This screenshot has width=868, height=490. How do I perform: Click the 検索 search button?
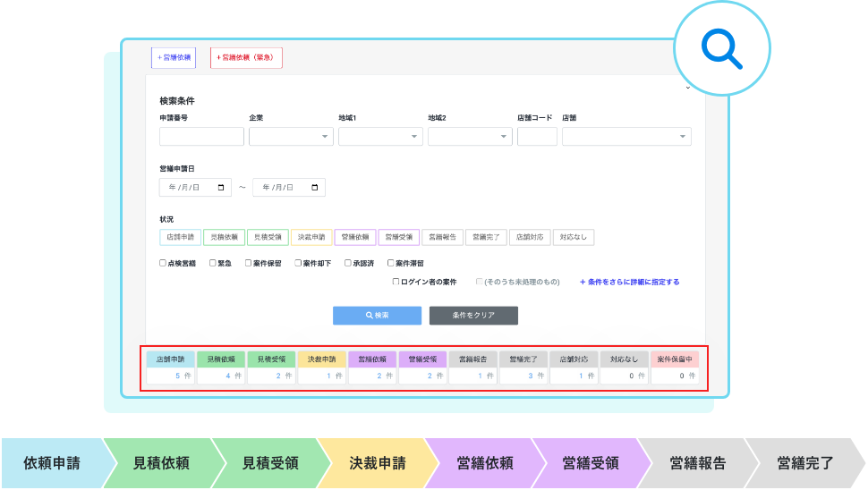377,316
